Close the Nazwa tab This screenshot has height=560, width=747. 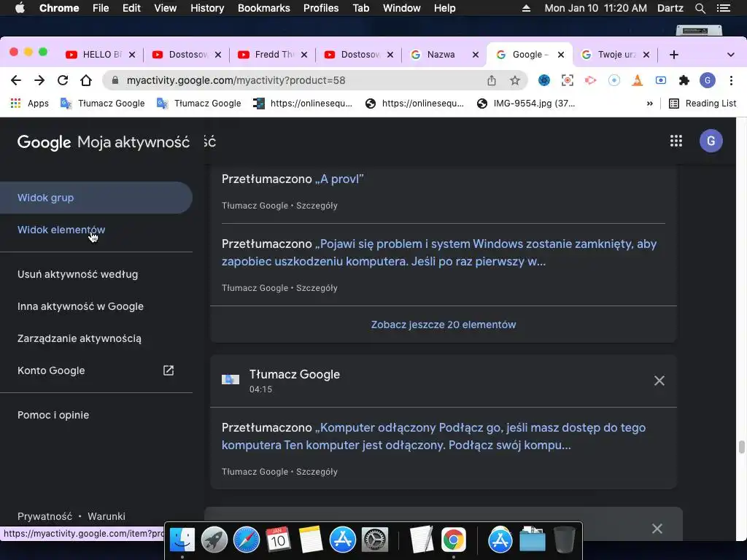pos(476,55)
